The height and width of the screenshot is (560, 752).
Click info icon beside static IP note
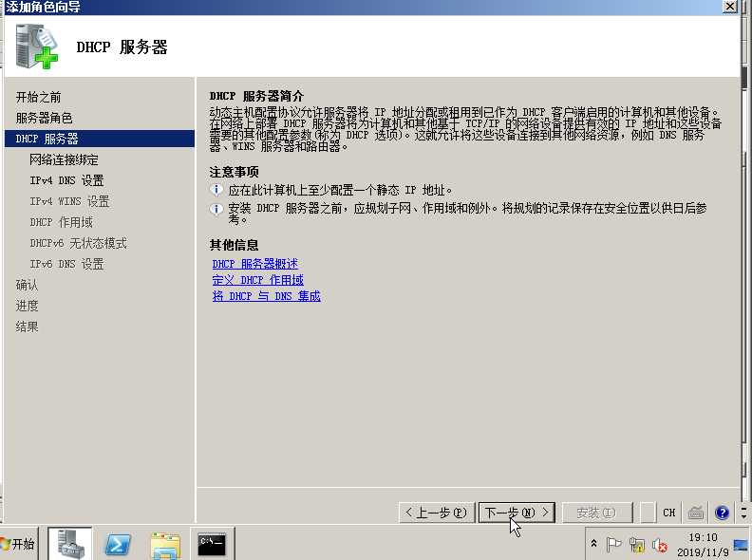tap(216, 190)
